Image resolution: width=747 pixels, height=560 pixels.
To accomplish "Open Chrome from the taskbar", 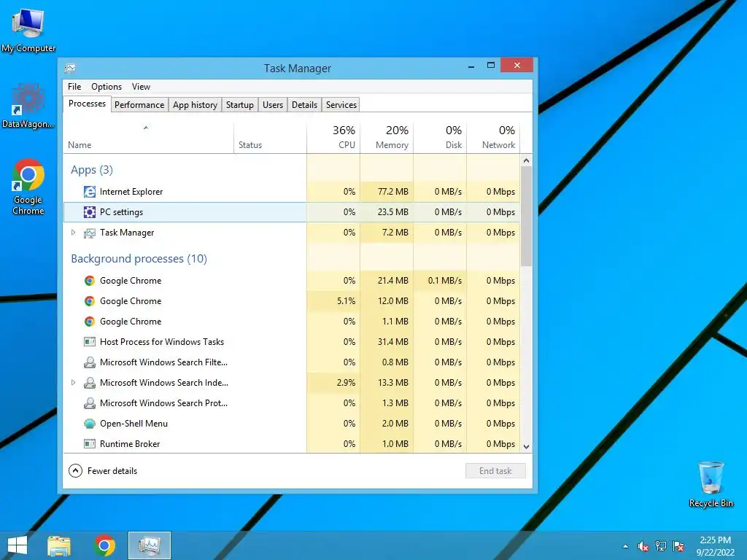I will point(104,545).
